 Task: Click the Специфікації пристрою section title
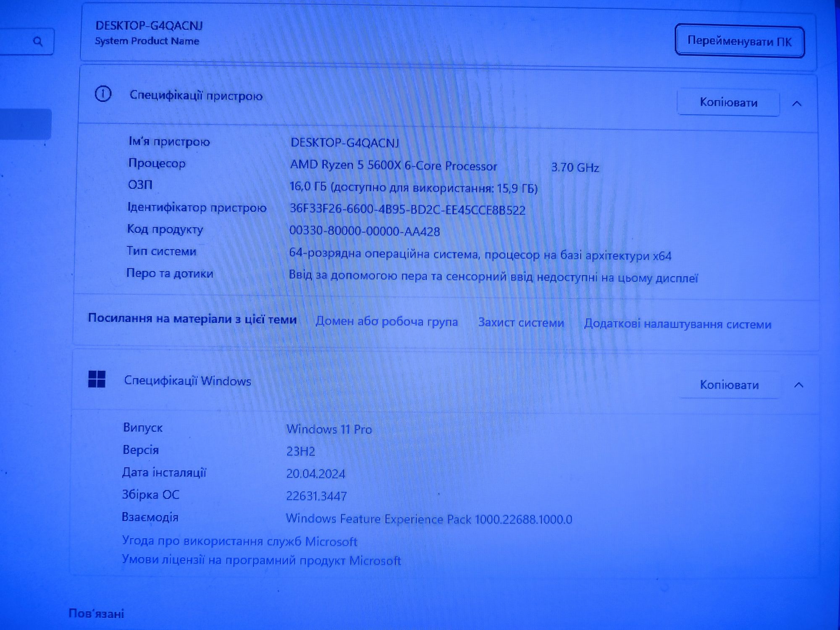click(196, 95)
